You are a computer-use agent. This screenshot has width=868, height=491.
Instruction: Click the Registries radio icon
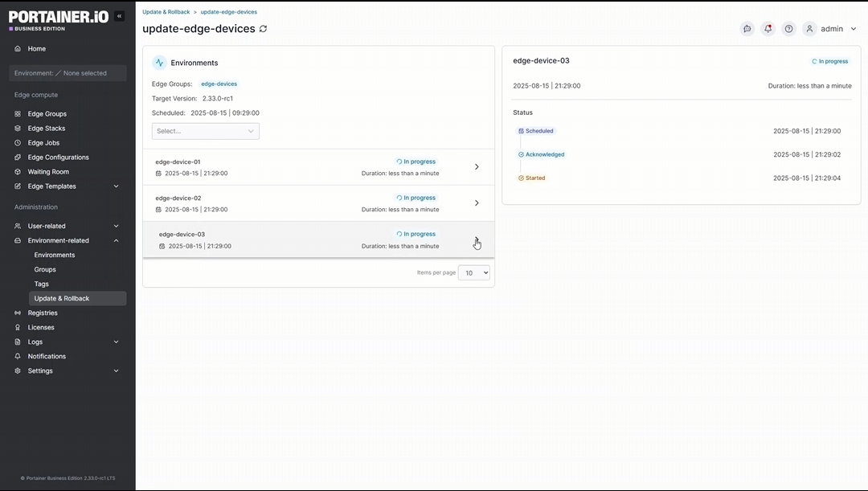[18, 313]
